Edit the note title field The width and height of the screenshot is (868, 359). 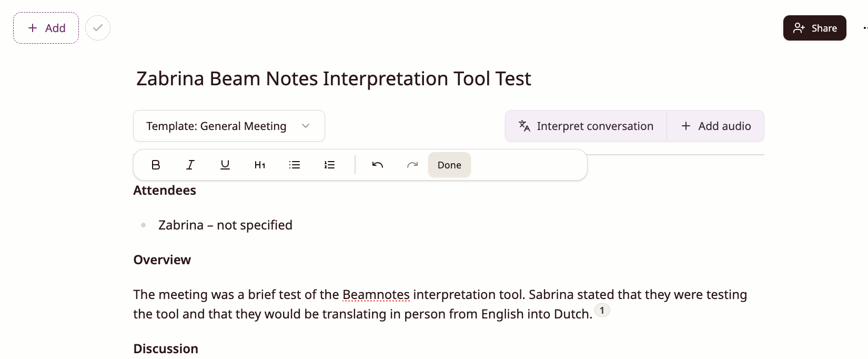334,78
